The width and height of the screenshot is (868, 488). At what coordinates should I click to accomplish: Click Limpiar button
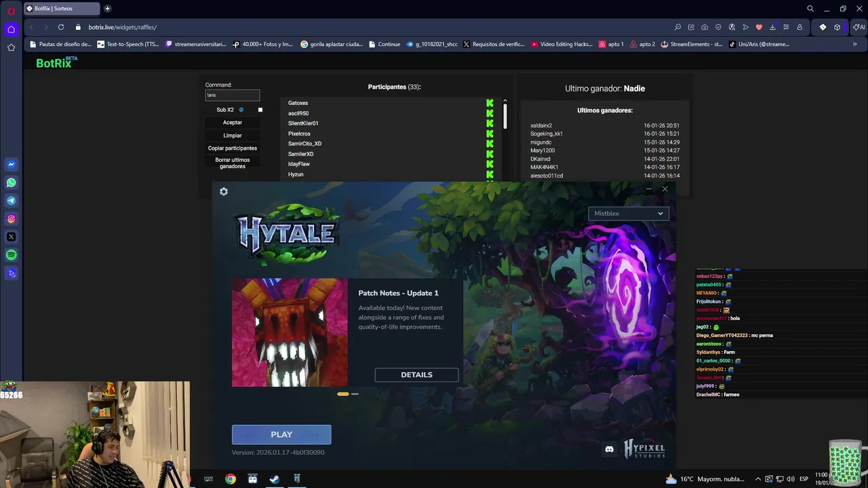click(233, 136)
